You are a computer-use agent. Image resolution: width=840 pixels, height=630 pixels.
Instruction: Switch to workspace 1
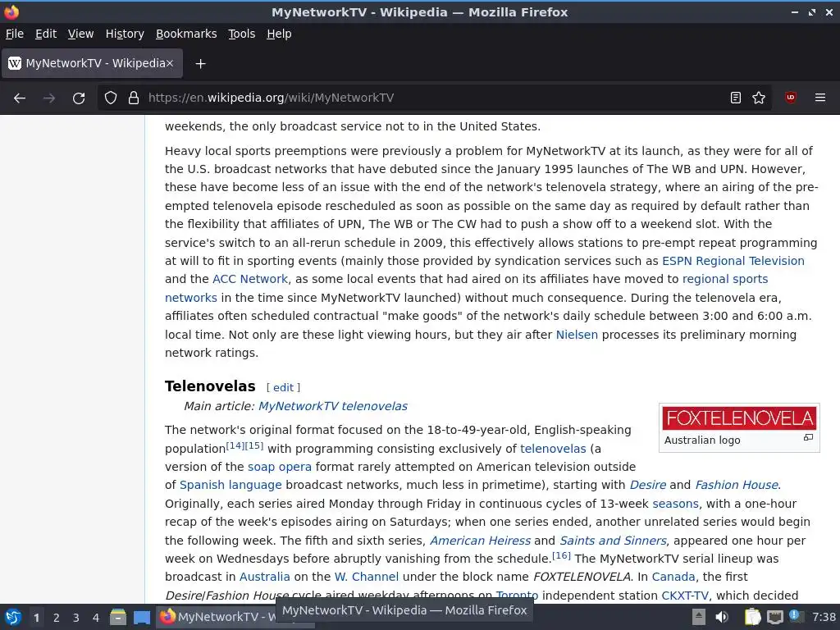[36, 618]
